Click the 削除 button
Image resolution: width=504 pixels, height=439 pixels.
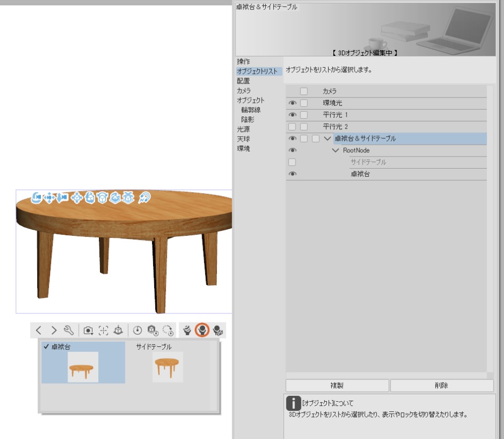coord(442,385)
